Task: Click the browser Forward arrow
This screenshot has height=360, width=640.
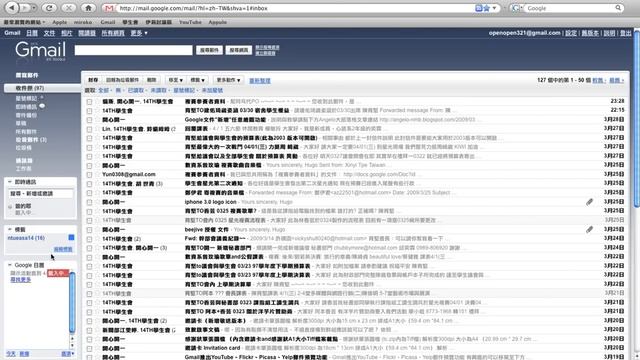Action: [x=25, y=7]
